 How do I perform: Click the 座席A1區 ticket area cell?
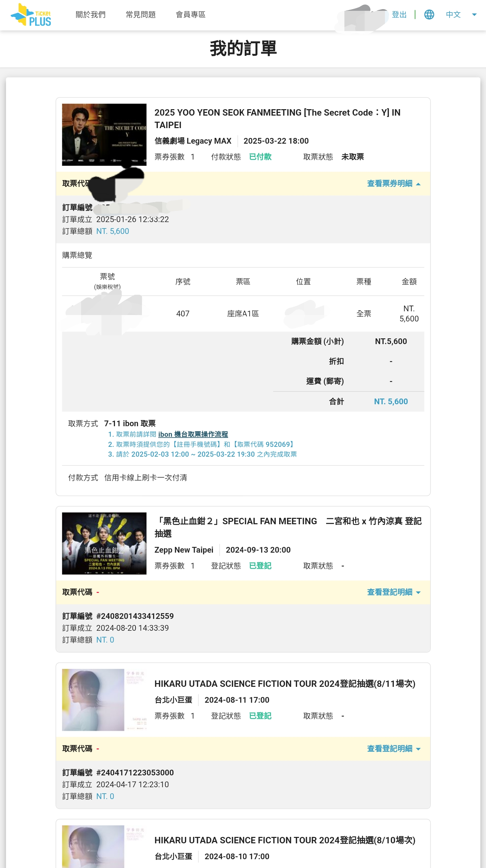tap(243, 314)
